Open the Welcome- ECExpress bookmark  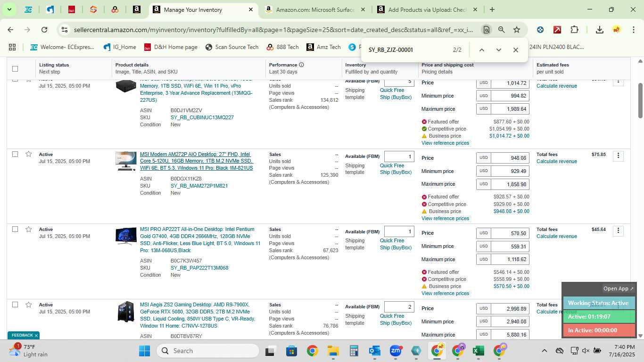[62, 47]
